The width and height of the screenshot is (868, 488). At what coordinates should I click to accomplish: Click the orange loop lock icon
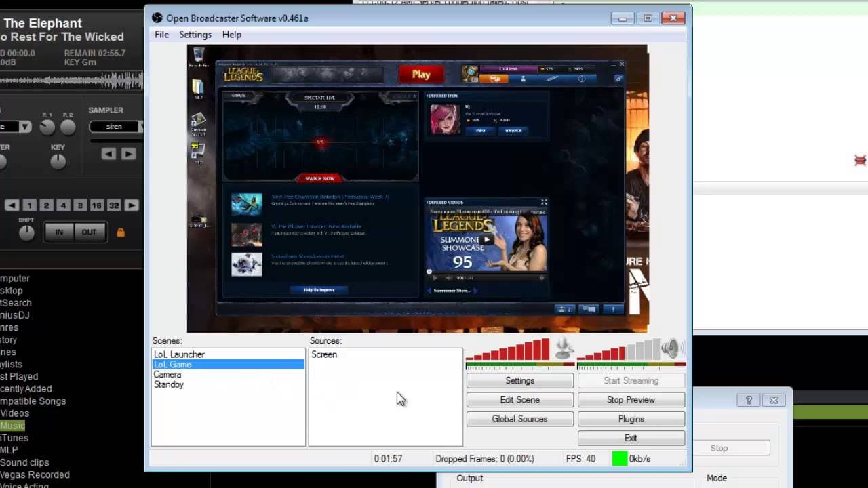[x=121, y=232]
